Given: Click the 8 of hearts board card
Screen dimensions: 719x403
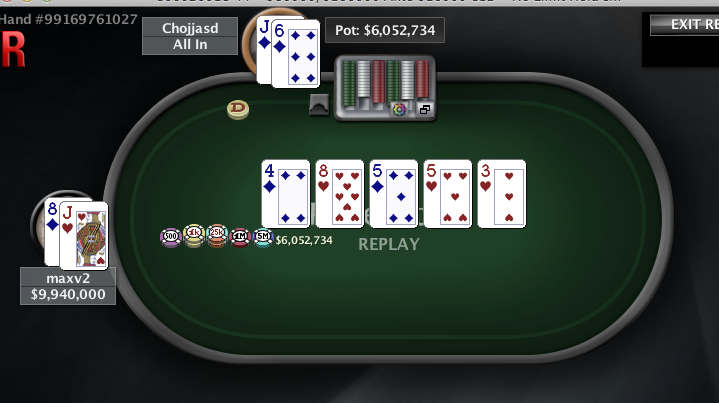Looking at the screenshot, I should pyautogui.click(x=340, y=194).
